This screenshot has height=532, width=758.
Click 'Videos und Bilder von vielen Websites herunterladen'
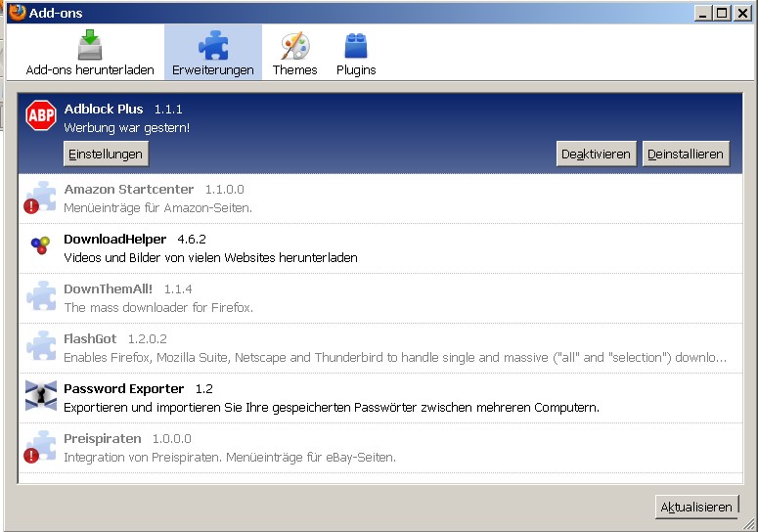tap(210, 257)
